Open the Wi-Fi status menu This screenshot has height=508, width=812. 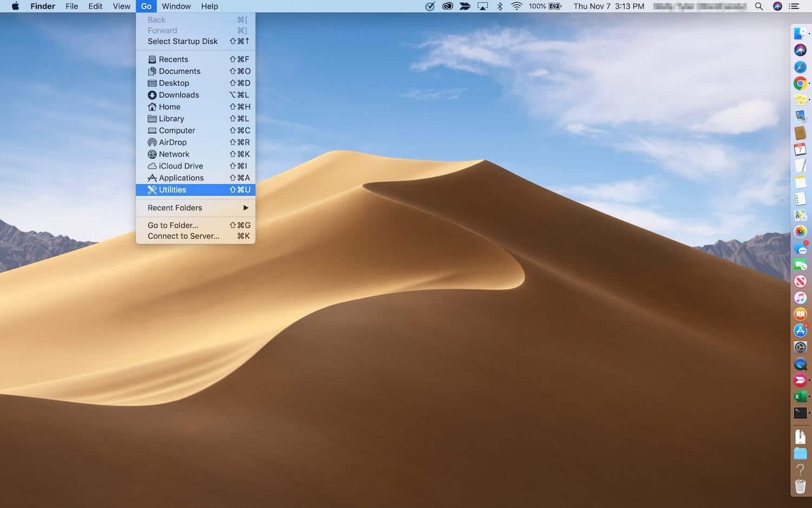click(x=517, y=6)
